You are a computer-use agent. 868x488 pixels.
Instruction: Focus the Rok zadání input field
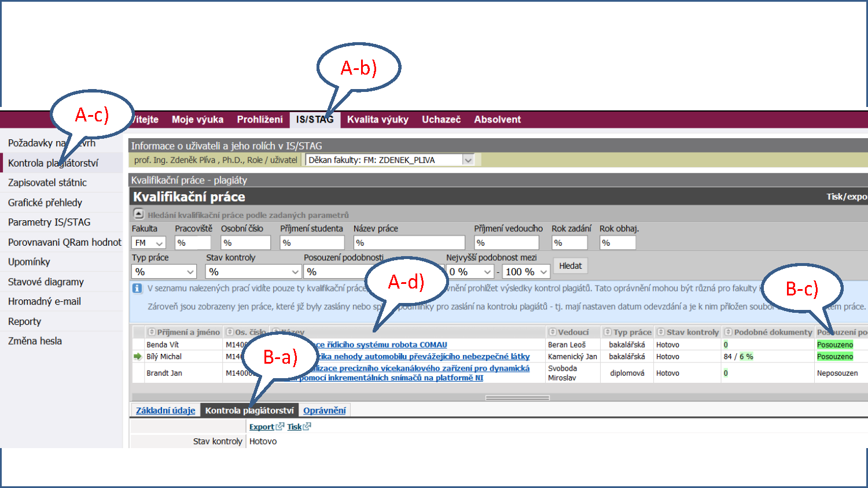coord(570,243)
